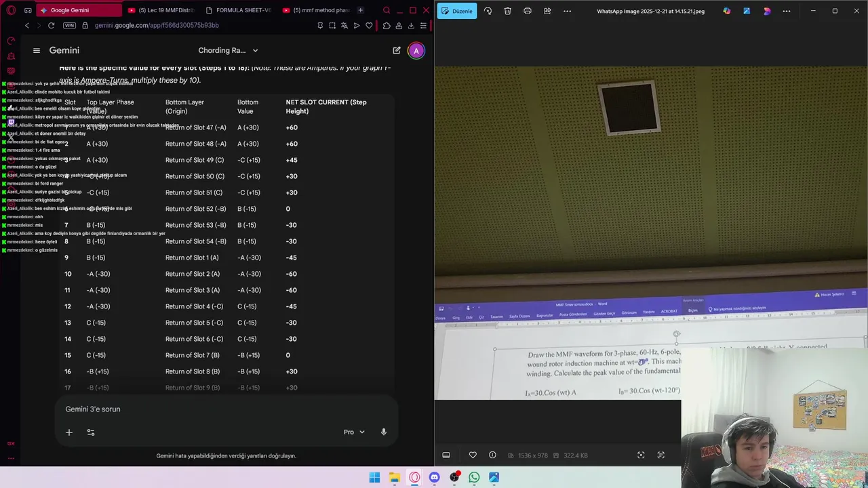Click the translate page icon
Viewport: 868px width, 488px height.
coord(344,25)
